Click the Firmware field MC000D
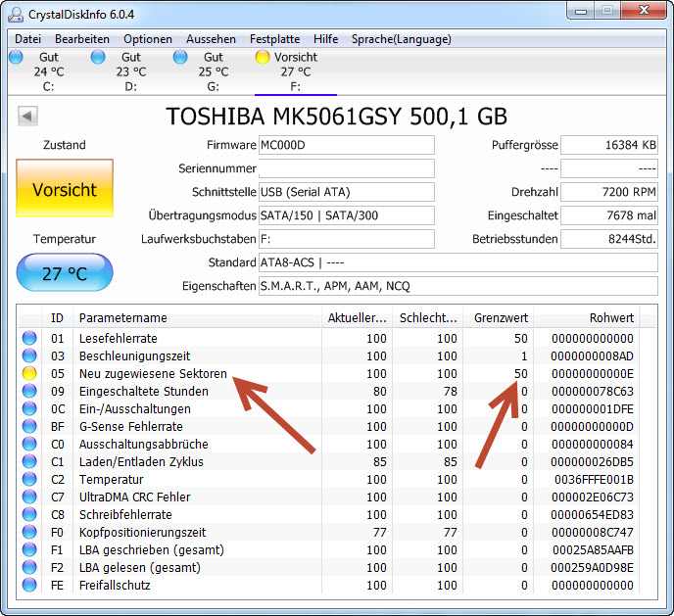 [x=347, y=145]
